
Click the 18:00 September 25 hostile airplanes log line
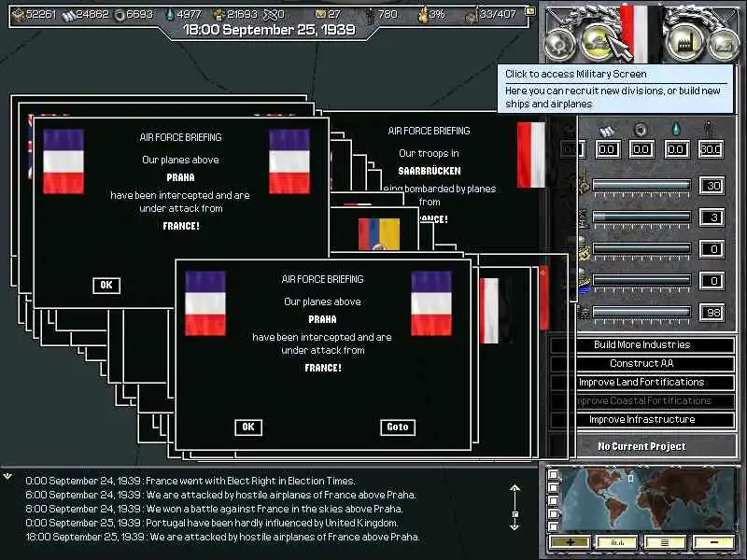pyautogui.click(x=223, y=538)
